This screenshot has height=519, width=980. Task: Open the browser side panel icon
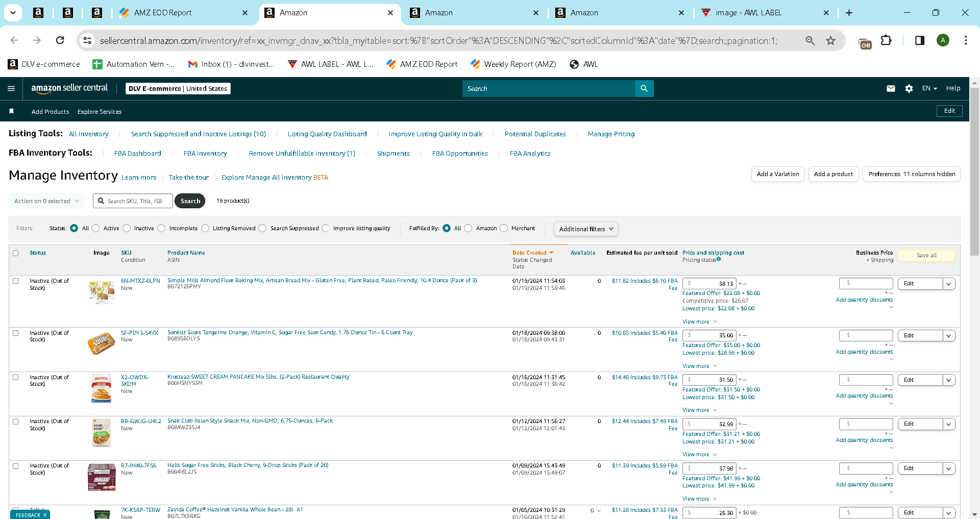click(x=920, y=40)
